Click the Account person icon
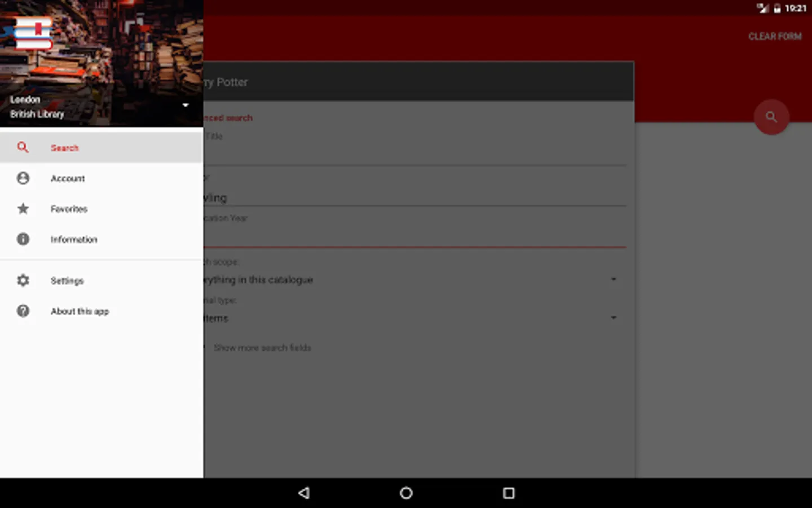Viewport: 812px width, 508px height. pos(23,178)
